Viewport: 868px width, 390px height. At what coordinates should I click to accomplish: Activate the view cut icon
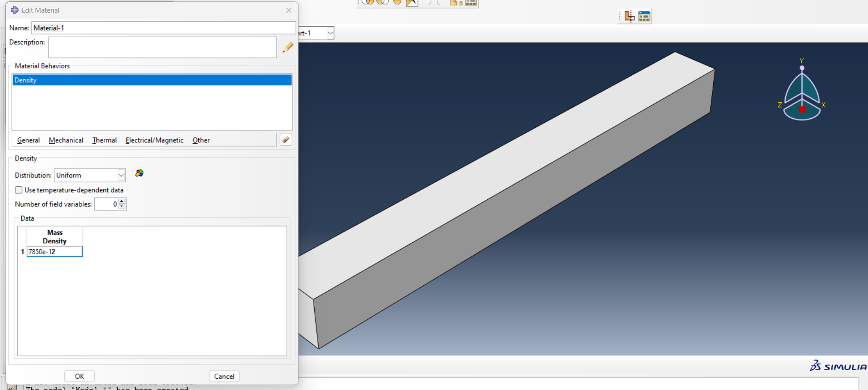[x=630, y=17]
